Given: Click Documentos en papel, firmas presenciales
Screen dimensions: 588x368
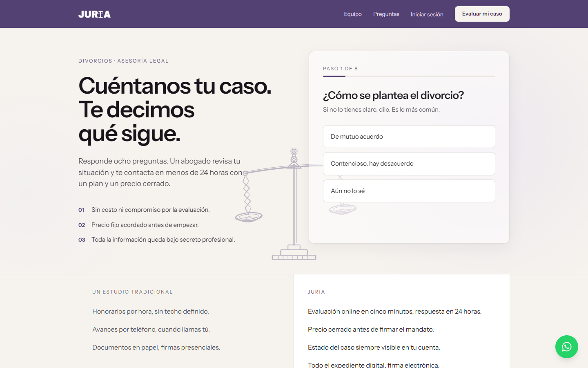Looking at the screenshot, I should point(156,348).
